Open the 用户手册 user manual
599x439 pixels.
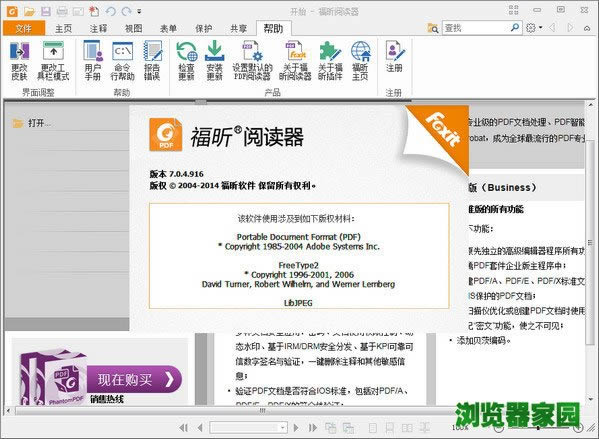point(93,61)
